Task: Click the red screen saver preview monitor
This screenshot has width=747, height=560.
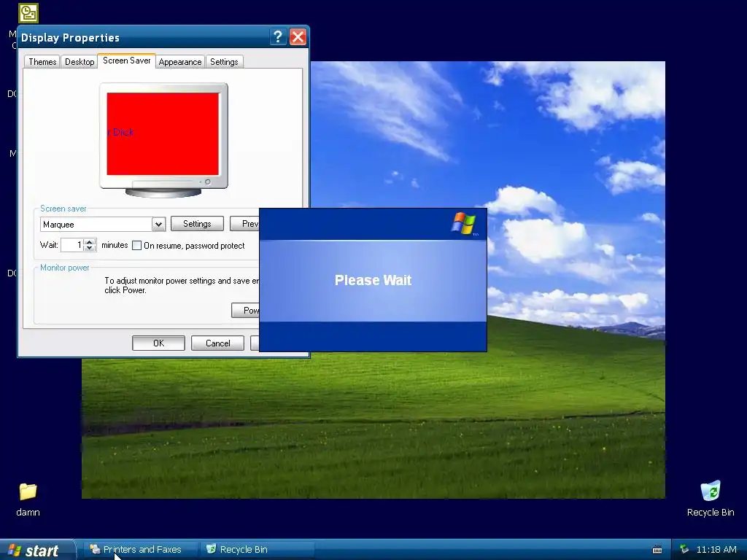Action: (163, 134)
